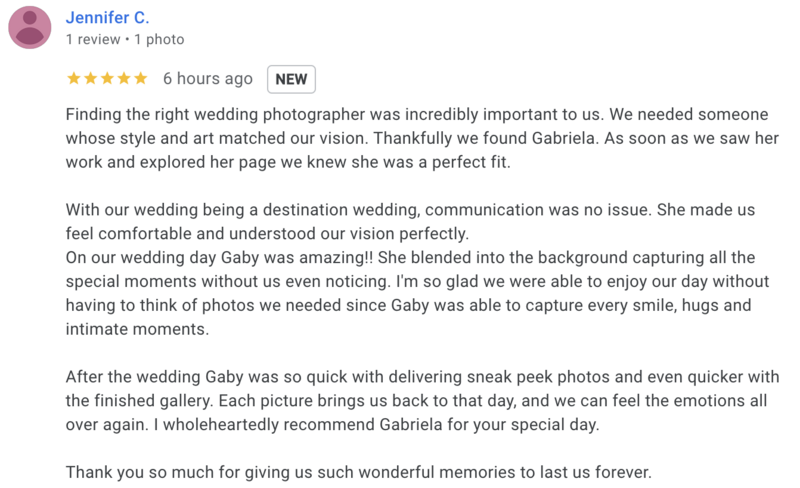
Task: Click the line starting 'After the wedding Gaby was'
Action: pyautogui.click(x=422, y=377)
